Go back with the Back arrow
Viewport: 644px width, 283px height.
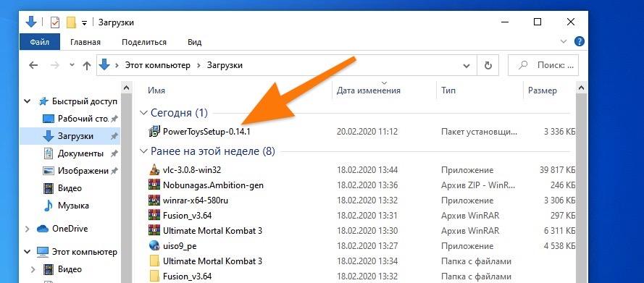(x=33, y=65)
